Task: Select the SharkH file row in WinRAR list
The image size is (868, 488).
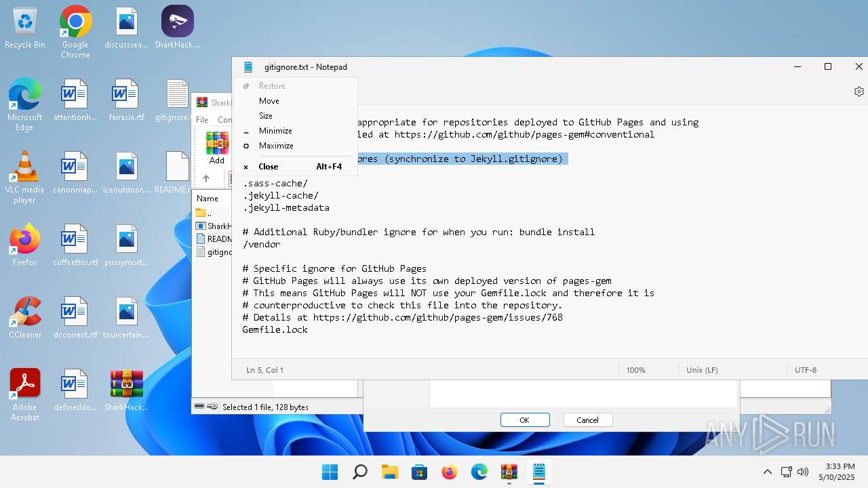Action: coord(213,226)
